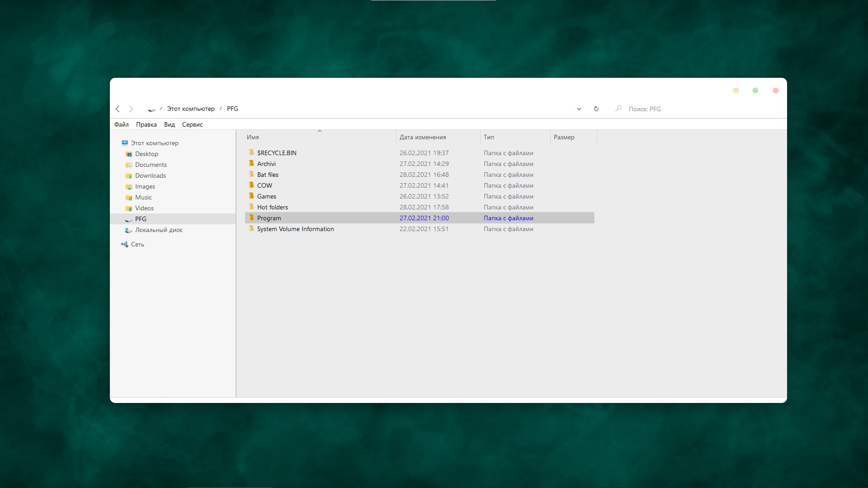Image resolution: width=868 pixels, height=488 pixels.
Task: Click 'Этот компьютер' in the breadcrumb path
Action: 191,109
